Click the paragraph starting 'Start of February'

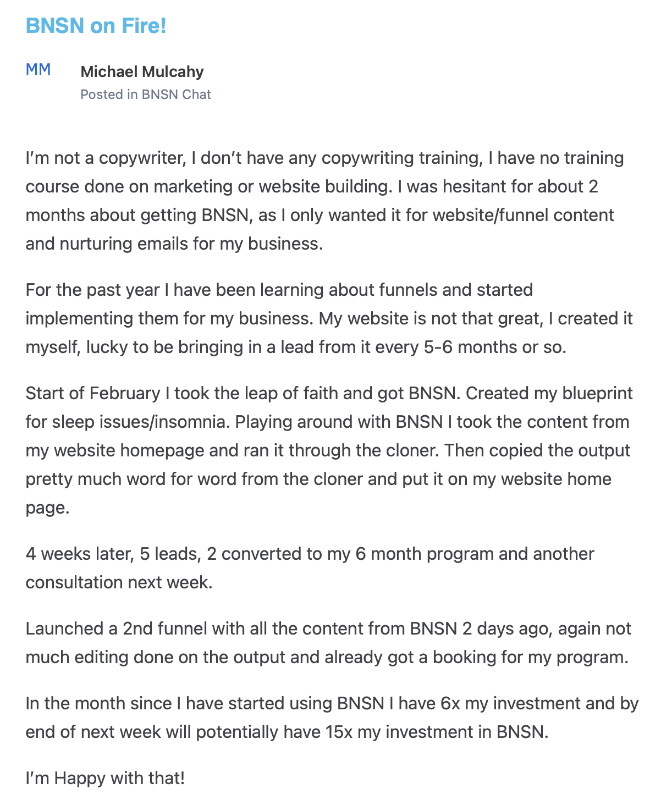pyautogui.click(x=329, y=450)
